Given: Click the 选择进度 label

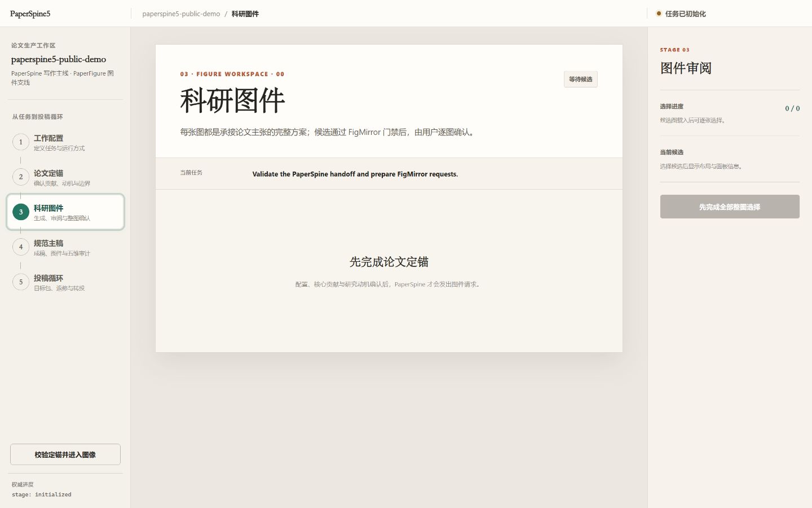Looking at the screenshot, I should 672,107.
